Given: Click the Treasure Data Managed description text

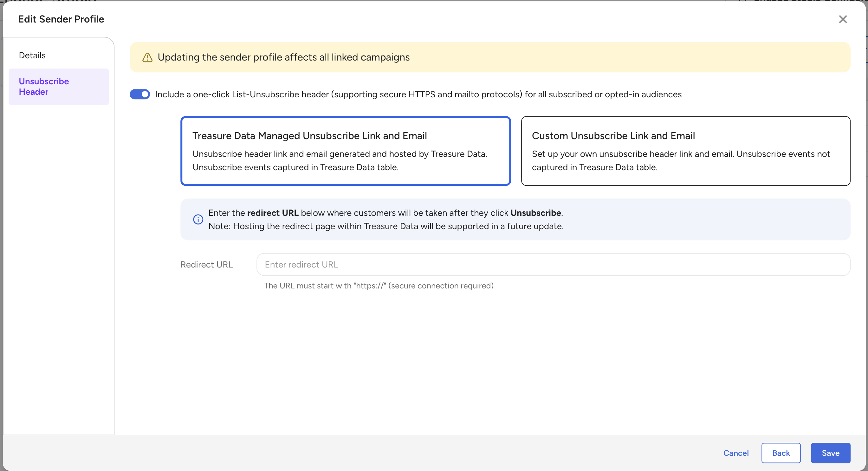Looking at the screenshot, I should coord(340,160).
